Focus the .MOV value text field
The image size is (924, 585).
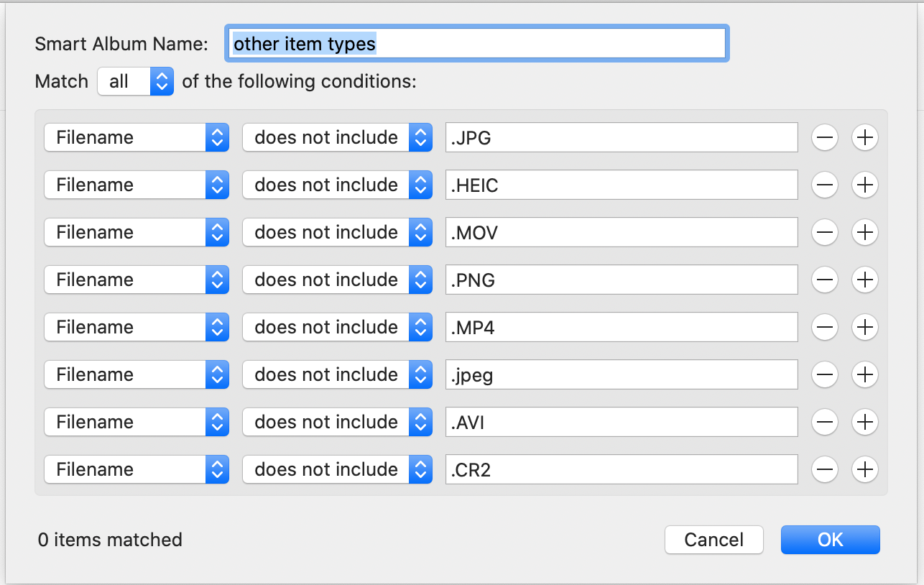pyautogui.click(x=622, y=232)
